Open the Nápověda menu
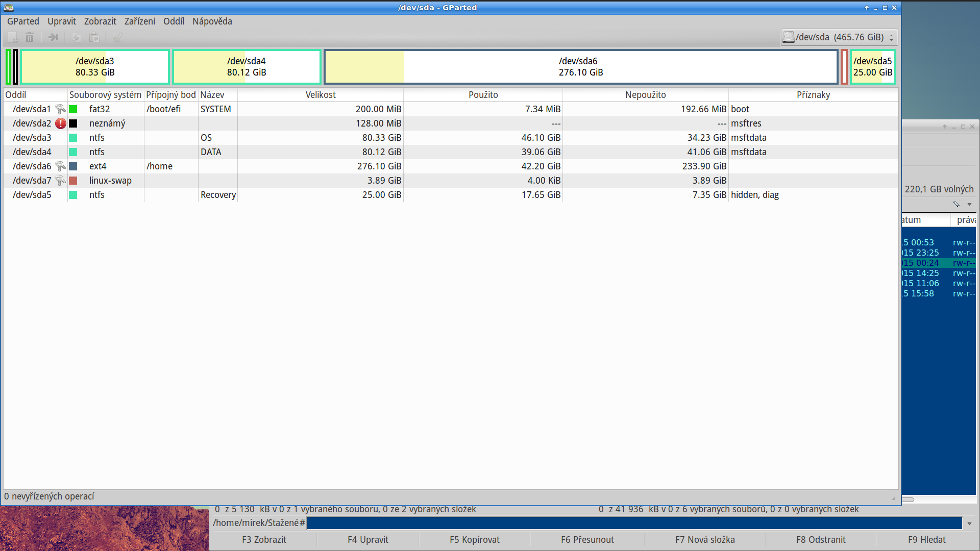 (212, 21)
